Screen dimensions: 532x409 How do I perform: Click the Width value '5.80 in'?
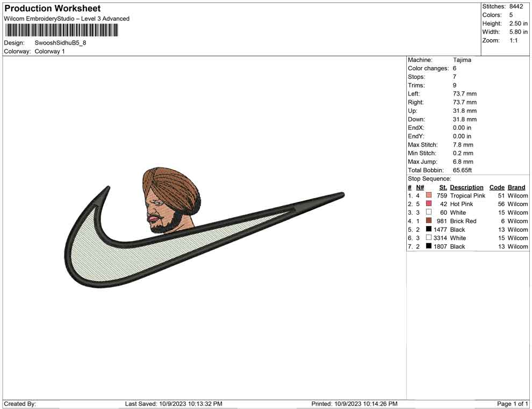coord(518,32)
